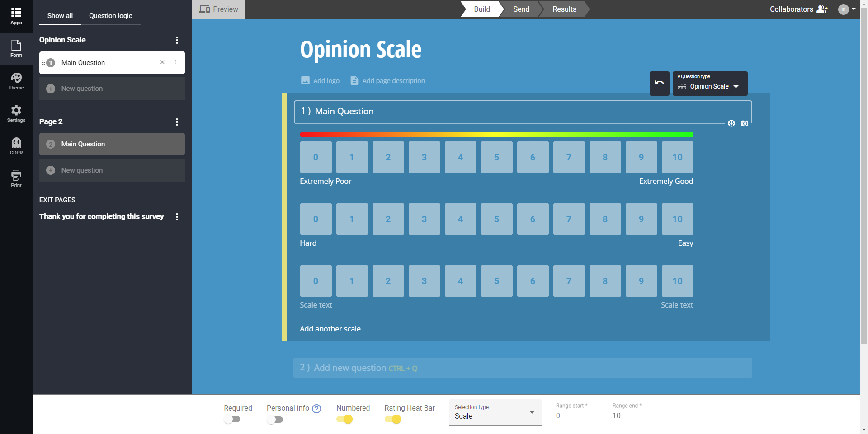This screenshot has width=868, height=434.
Task: Click the rating heat bar gradient
Action: click(496, 135)
